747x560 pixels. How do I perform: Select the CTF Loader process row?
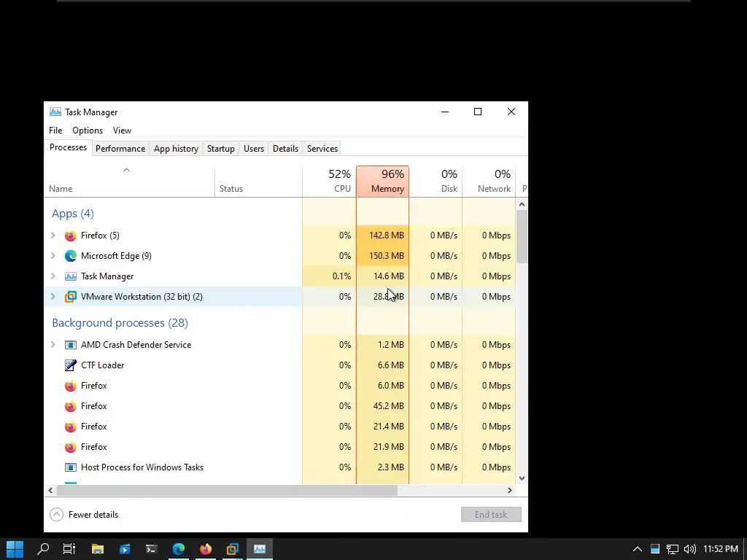[x=280, y=365]
